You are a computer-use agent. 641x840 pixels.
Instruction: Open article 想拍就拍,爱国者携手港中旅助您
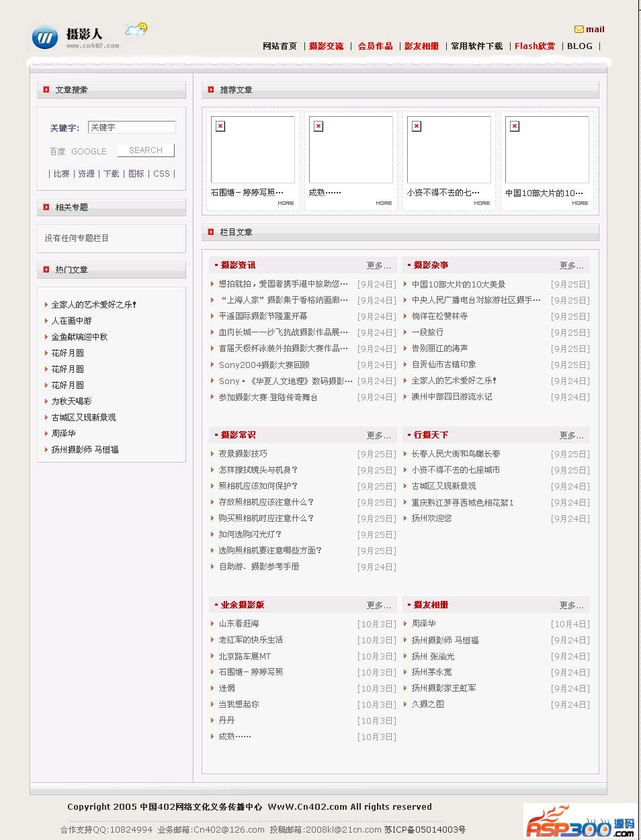click(284, 284)
